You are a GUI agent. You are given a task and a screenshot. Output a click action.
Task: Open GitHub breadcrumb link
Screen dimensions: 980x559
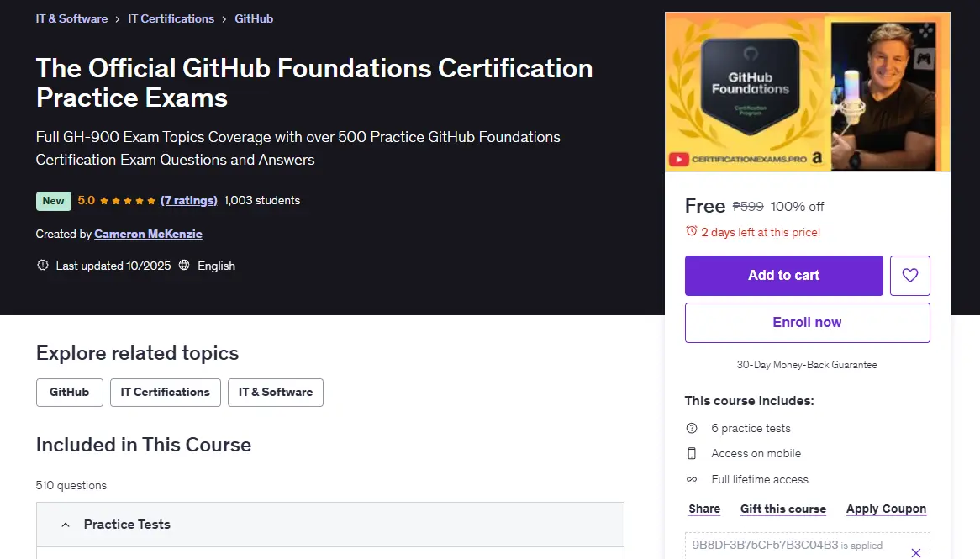[254, 18]
